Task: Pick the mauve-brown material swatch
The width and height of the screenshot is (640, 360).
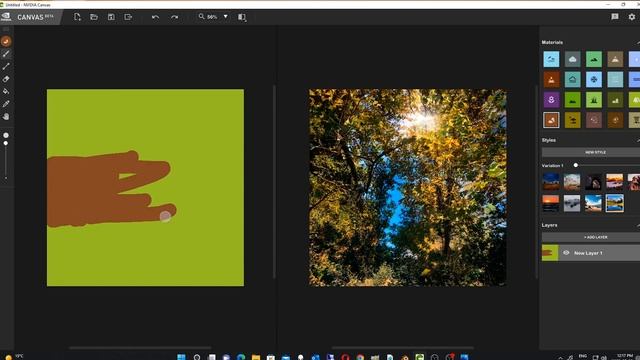Action: click(x=593, y=120)
